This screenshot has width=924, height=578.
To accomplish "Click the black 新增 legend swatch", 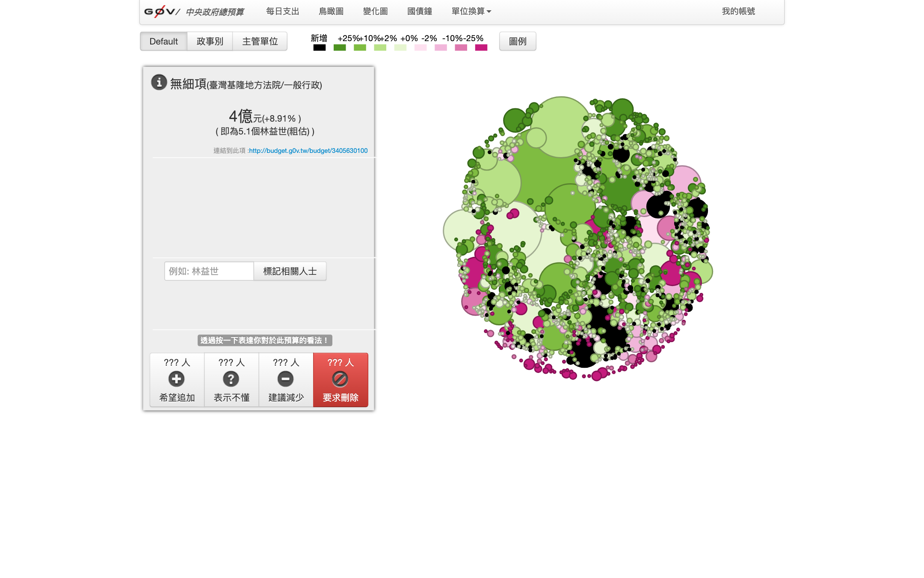I will (319, 48).
